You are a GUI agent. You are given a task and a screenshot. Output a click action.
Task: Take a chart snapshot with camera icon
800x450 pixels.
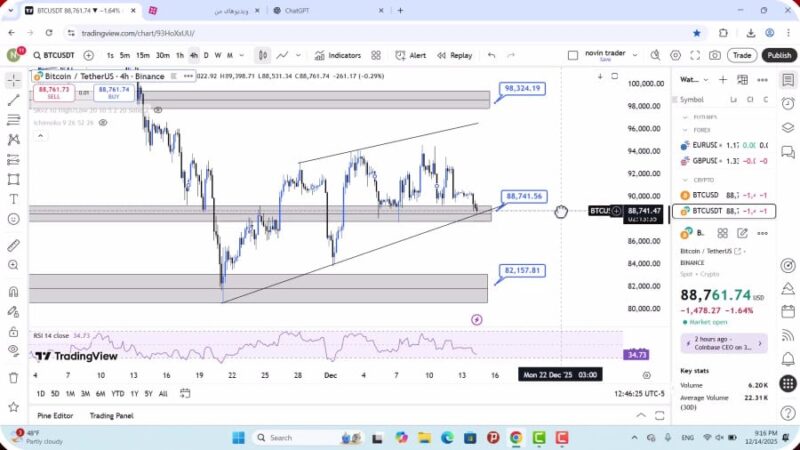click(x=714, y=55)
